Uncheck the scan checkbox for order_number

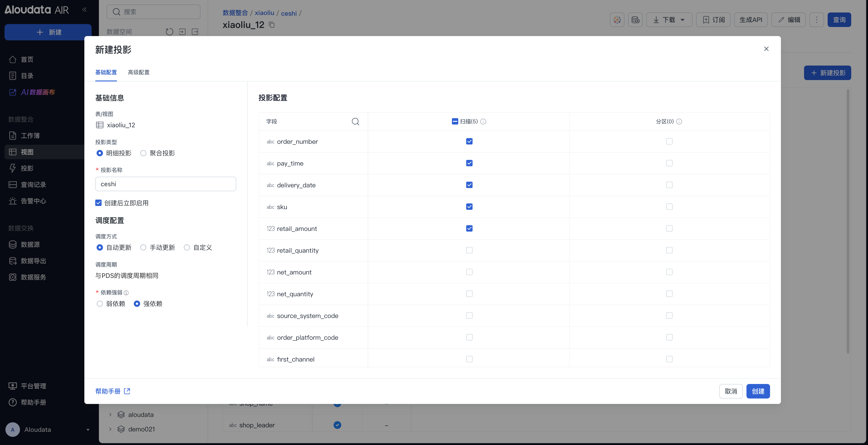469,141
